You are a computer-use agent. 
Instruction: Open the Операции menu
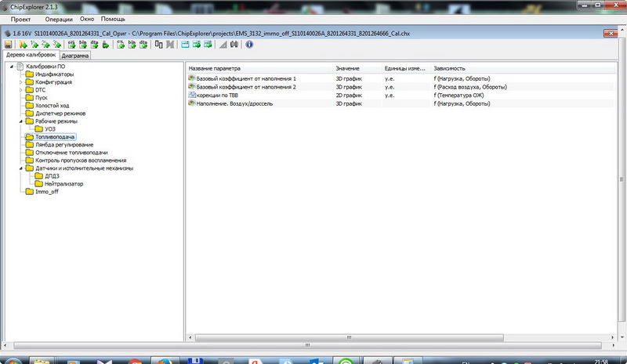point(53,18)
